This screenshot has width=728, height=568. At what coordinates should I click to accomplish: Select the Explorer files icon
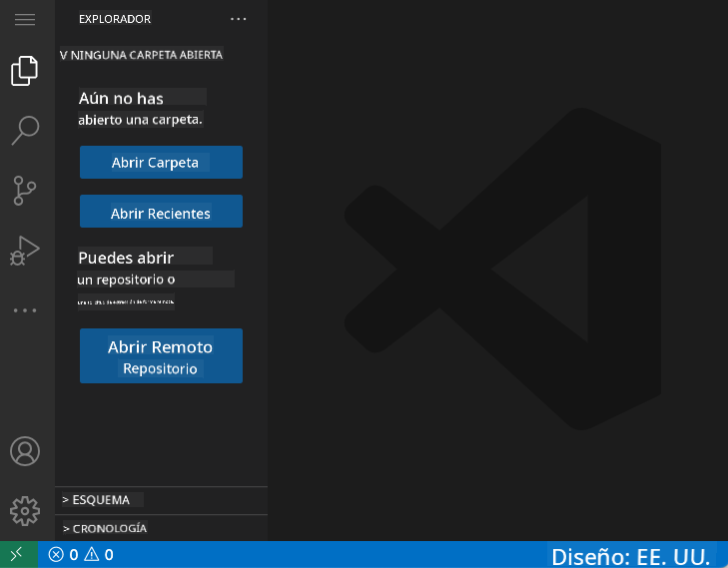[x=25, y=71]
